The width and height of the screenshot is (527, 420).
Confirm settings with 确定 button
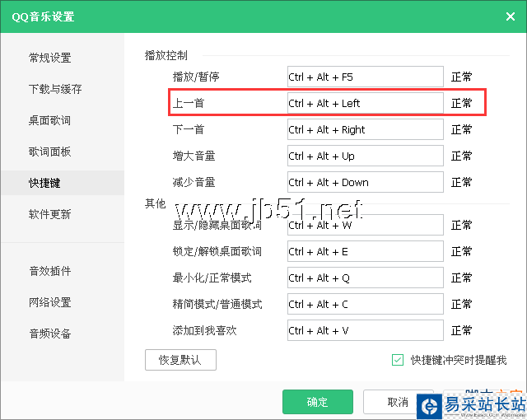click(318, 402)
